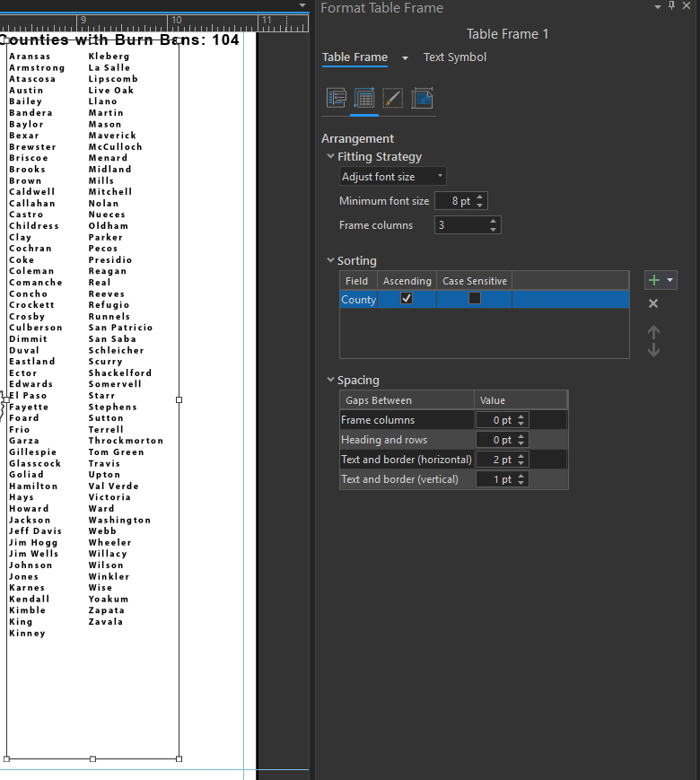The image size is (700, 780).
Task: Open pane options menu arrow
Action: pos(658,6)
